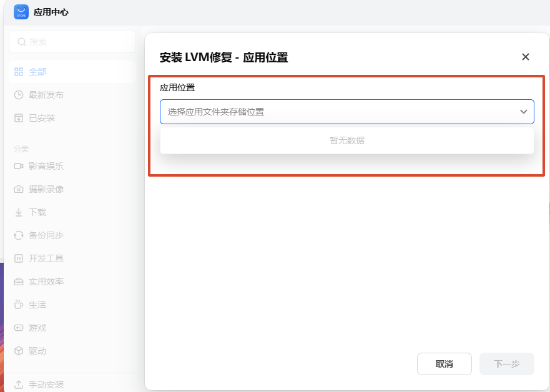Click the 摄影录像 camera icon
Image resolution: width=550 pixels, height=392 pixels.
point(19,189)
